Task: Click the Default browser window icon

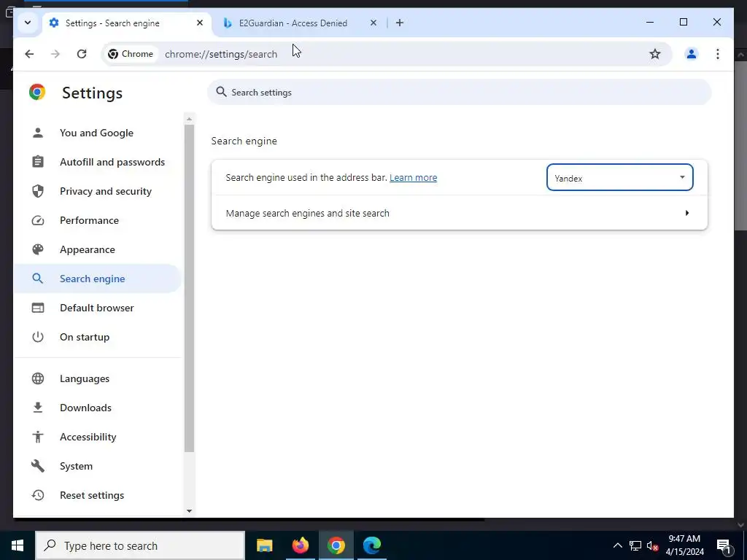Action: pos(38,308)
